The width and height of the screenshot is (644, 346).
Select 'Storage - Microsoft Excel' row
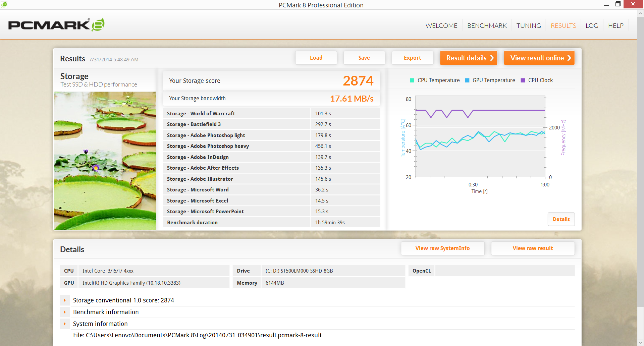coord(271,201)
